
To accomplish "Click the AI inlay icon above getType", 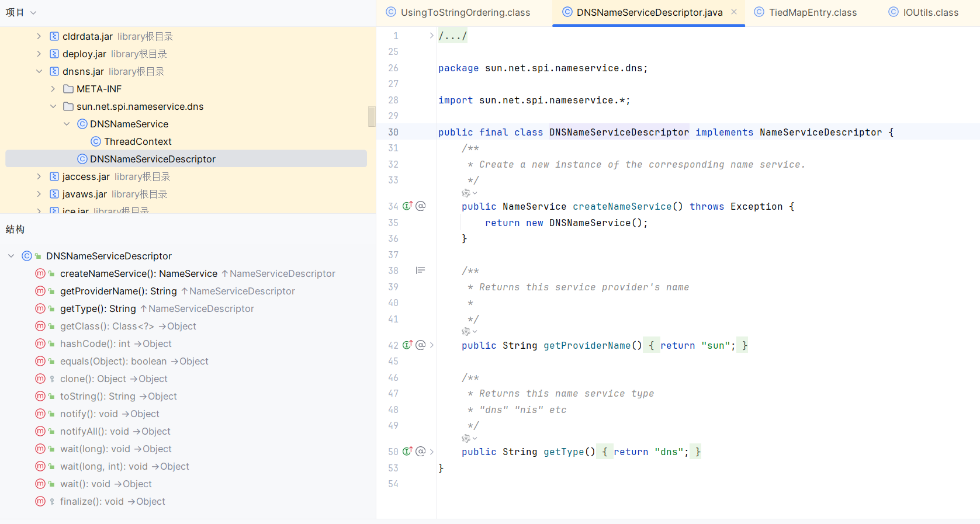I will (x=466, y=438).
